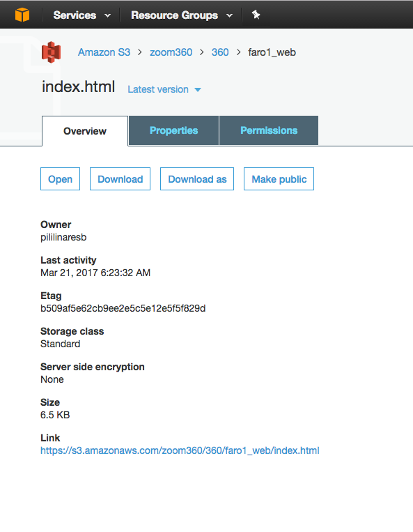This screenshot has width=413, height=532.
Task: Click the Download button
Action: [x=120, y=178]
